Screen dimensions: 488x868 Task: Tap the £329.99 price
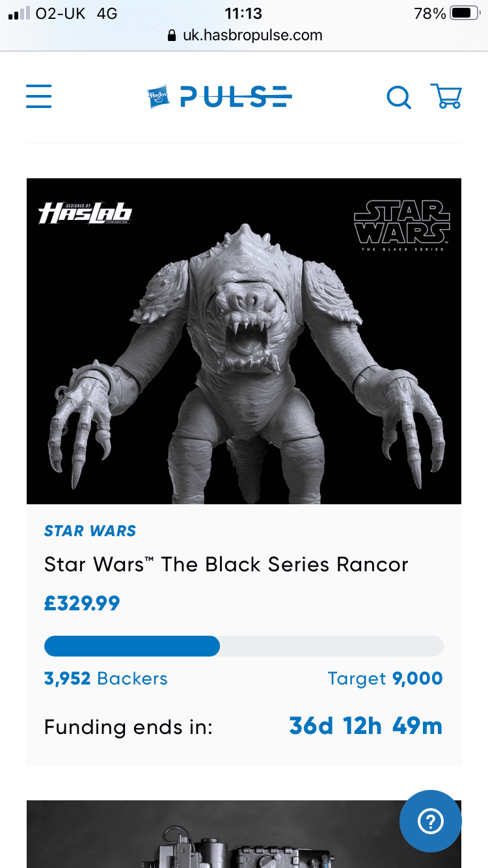pyautogui.click(x=82, y=604)
